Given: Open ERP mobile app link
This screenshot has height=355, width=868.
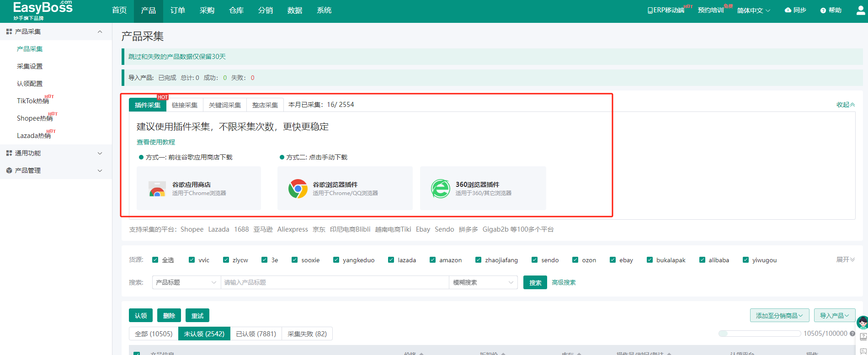Looking at the screenshot, I should coord(666,10).
